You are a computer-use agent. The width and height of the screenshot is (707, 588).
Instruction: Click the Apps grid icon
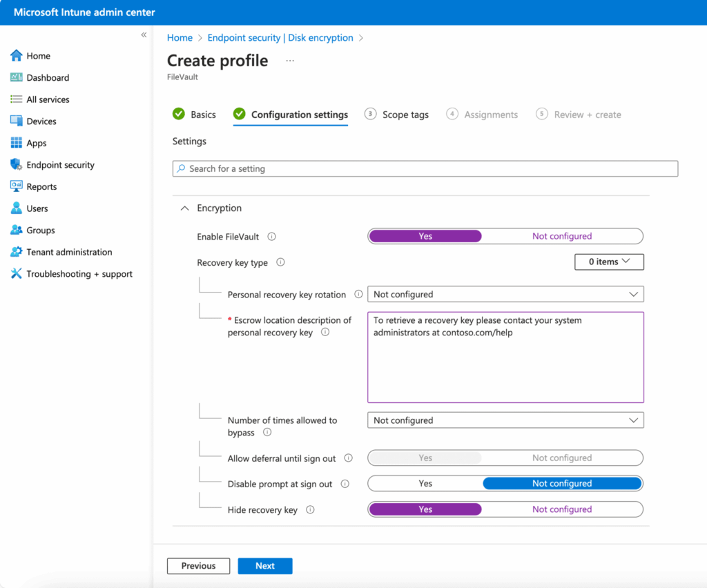17,143
